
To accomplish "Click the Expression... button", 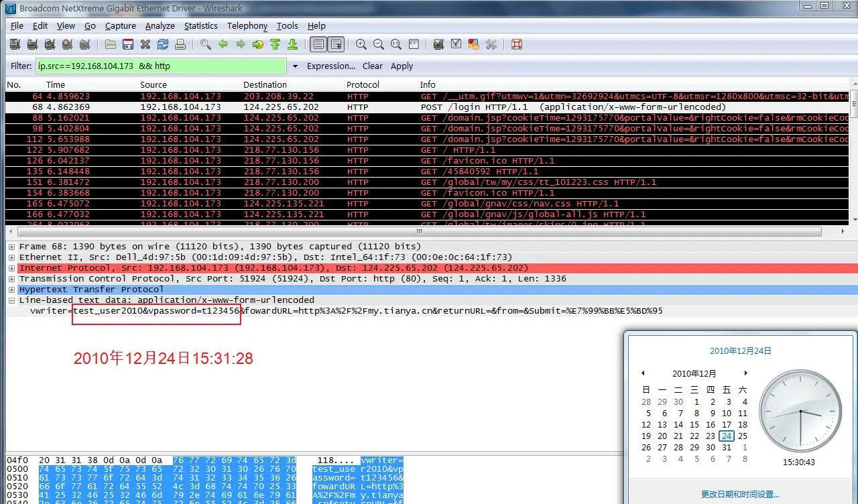I will (x=330, y=66).
